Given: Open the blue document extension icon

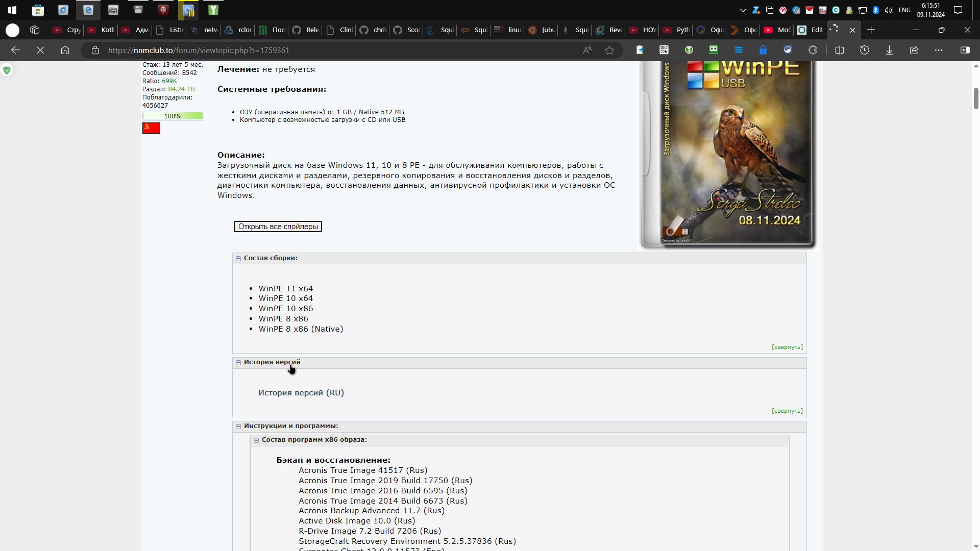Looking at the screenshot, I should pos(640,50).
